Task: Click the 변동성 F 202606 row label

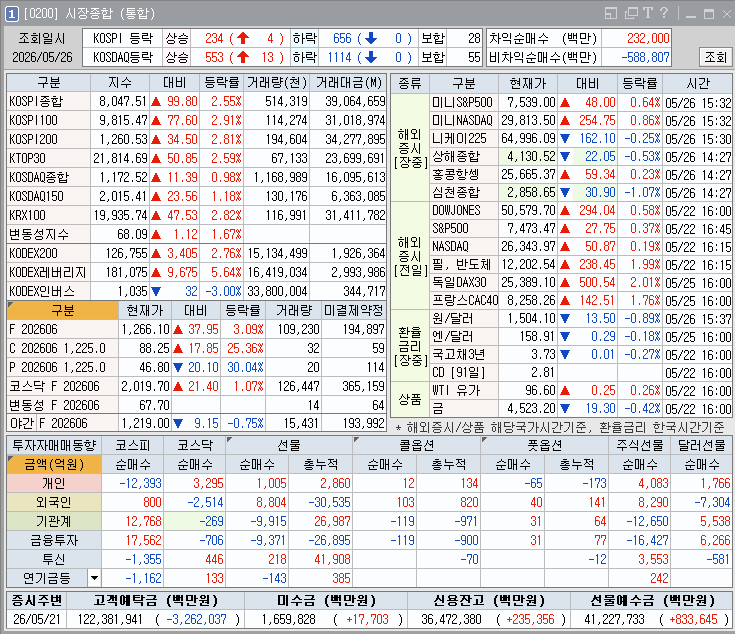Action: click(62, 405)
